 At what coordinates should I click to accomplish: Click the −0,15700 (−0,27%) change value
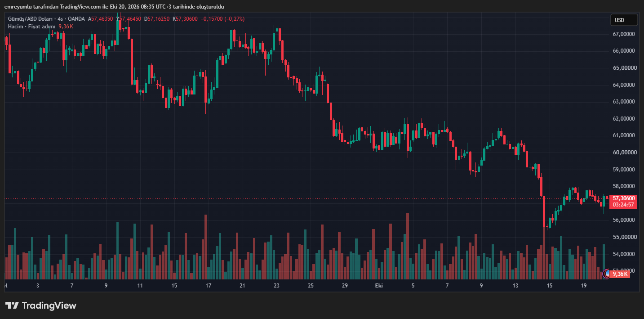coord(223,19)
